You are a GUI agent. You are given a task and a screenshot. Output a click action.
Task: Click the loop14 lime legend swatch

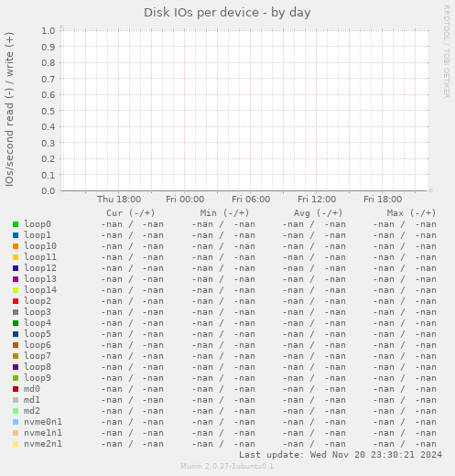tap(16, 290)
